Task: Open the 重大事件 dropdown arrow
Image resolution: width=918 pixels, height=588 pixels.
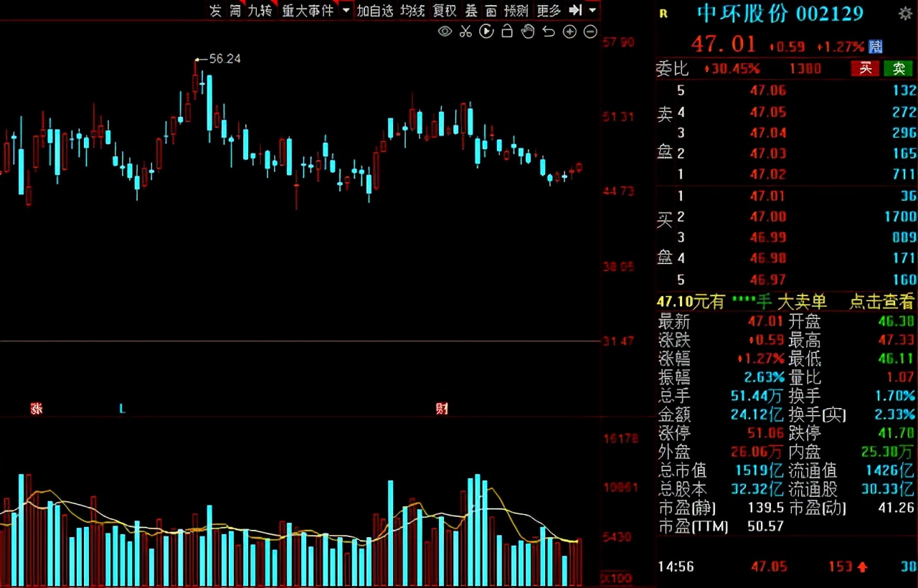Action: pyautogui.click(x=345, y=11)
